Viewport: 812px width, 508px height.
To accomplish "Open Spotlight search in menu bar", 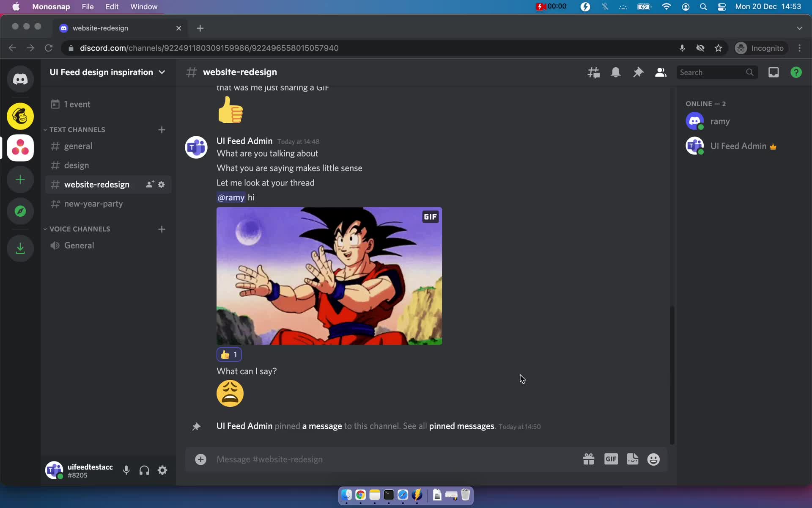I will point(703,7).
